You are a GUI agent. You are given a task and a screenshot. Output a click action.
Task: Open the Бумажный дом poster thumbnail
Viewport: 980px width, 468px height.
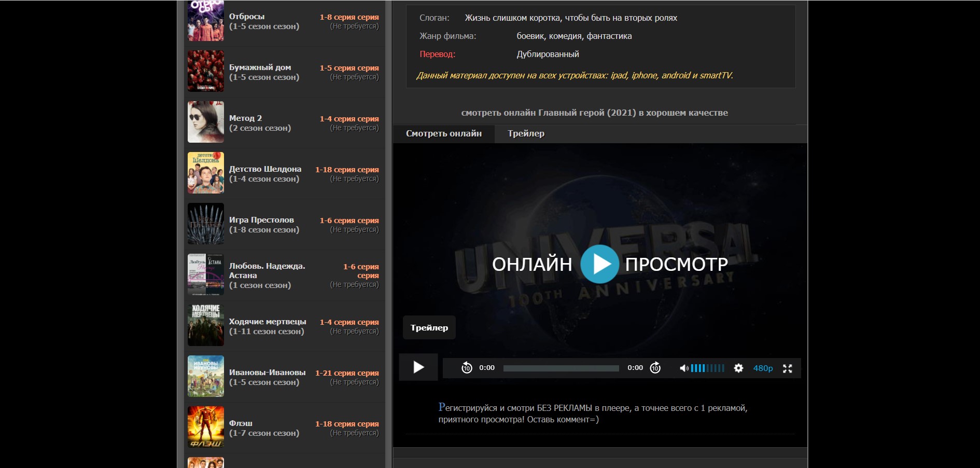[206, 71]
